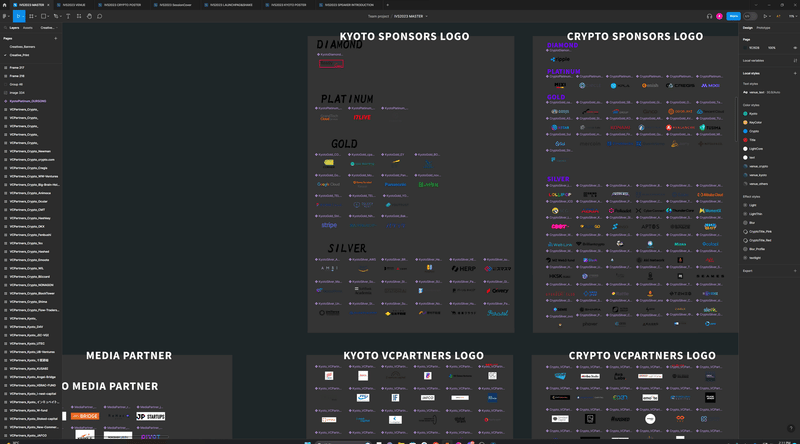Click page background opacity 100% field
The height and width of the screenshot is (444, 800).
pyautogui.click(x=772, y=47)
